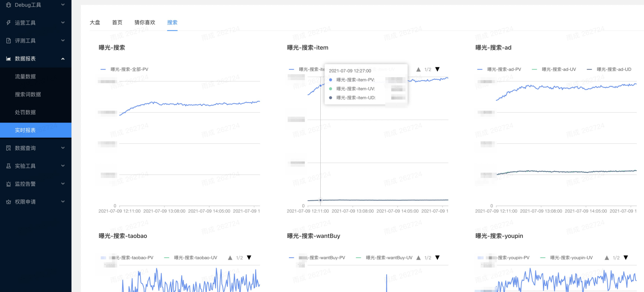The height and width of the screenshot is (292, 644).
Task: Click the 曝光-搜索-item chart title
Action: pyautogui.click(x=307, y=48)
